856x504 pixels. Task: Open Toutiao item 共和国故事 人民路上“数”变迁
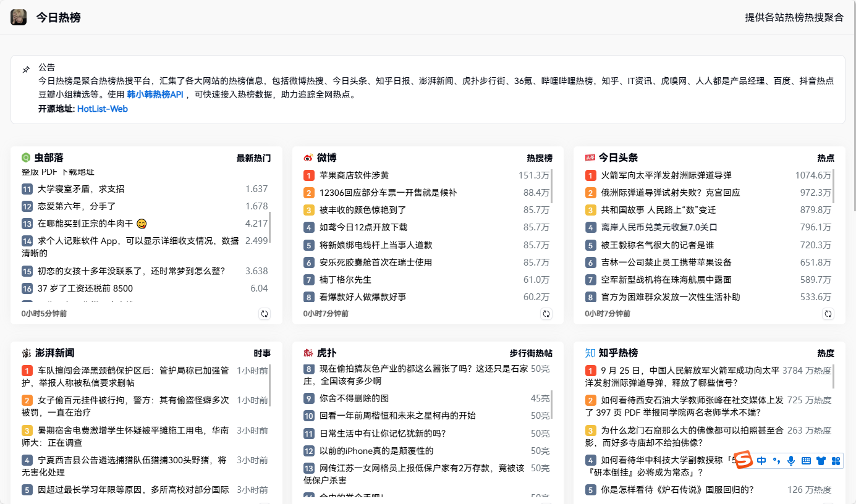659,210
